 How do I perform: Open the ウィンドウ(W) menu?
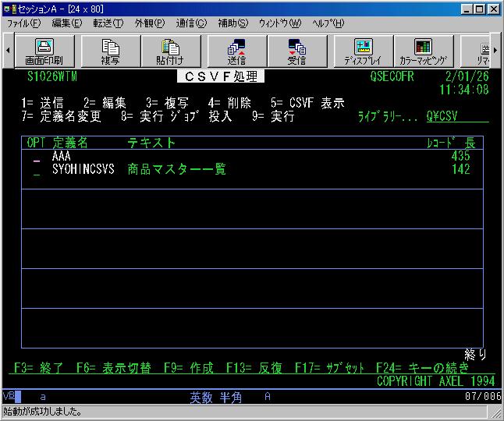click(x=280, y=23)
